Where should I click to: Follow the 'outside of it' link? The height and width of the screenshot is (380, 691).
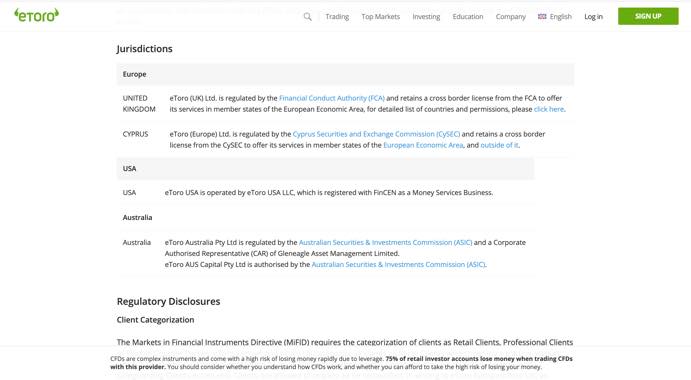[x=499, y=145]
